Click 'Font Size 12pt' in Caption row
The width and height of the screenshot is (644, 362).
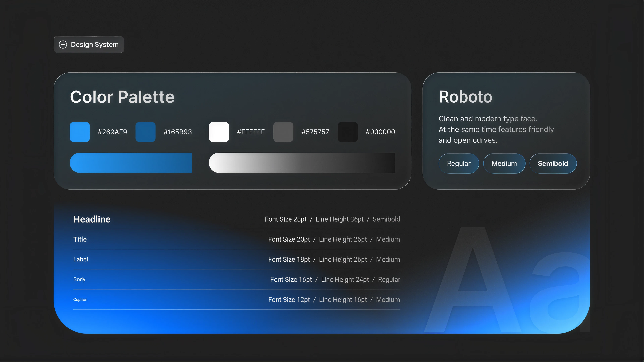pyautogui.click(x=289, y=299)
